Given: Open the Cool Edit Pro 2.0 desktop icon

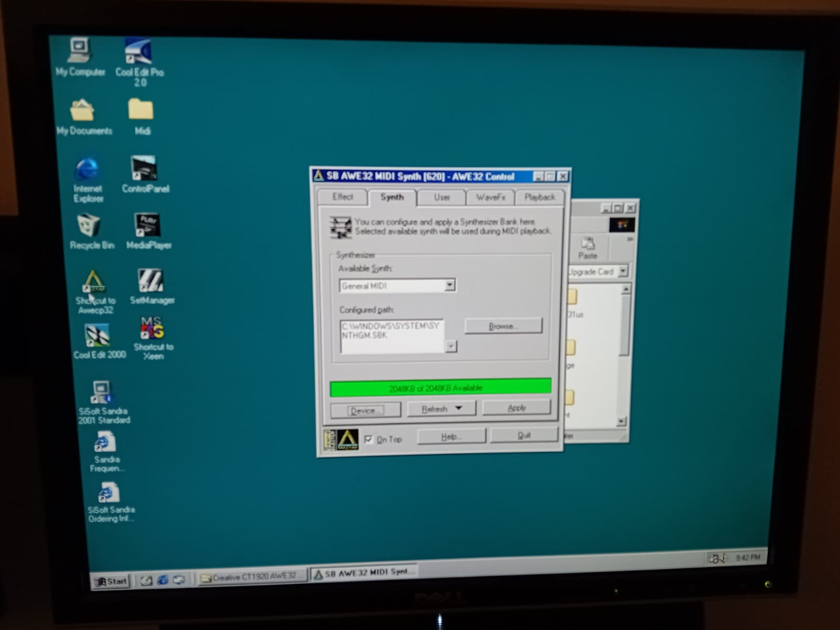Looking at the screenshot, I should pos(139,52).
